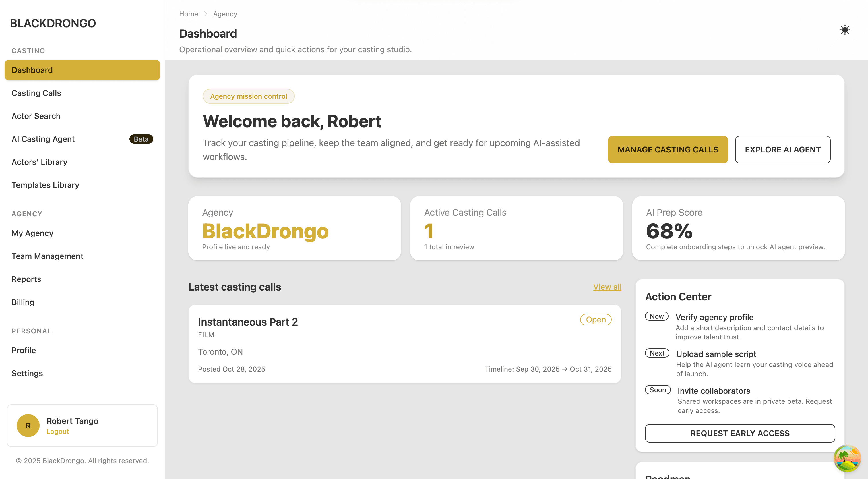Click the BLACKDRONGO logo
Image resolution: width=868 pixels, height=479 pixels.
53,23
